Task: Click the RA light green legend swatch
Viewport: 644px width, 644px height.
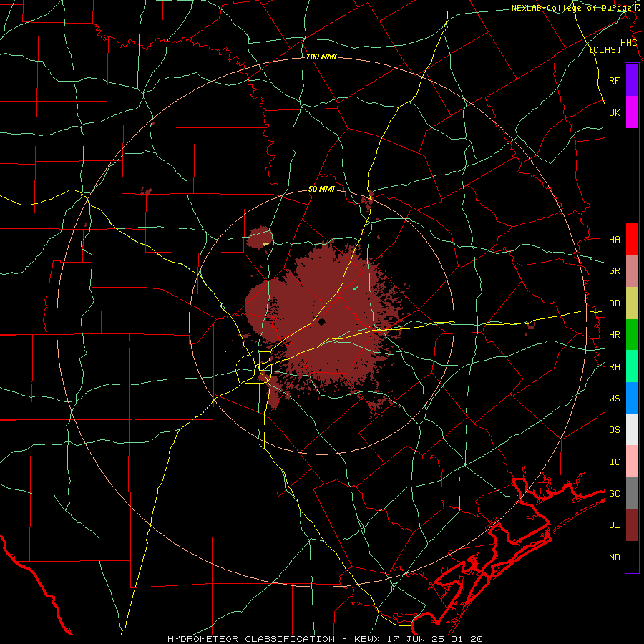Action: tap(632, 366)
